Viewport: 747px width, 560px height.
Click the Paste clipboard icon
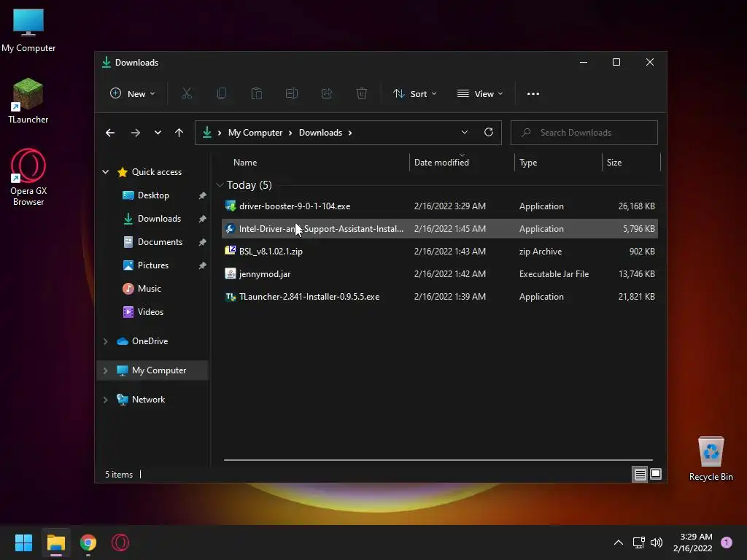(x=256, y=94)
